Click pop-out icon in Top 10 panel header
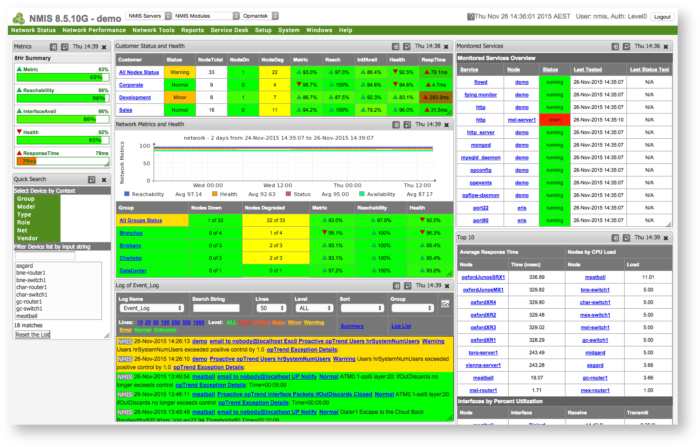700x447 pixels. click(626, 238)
